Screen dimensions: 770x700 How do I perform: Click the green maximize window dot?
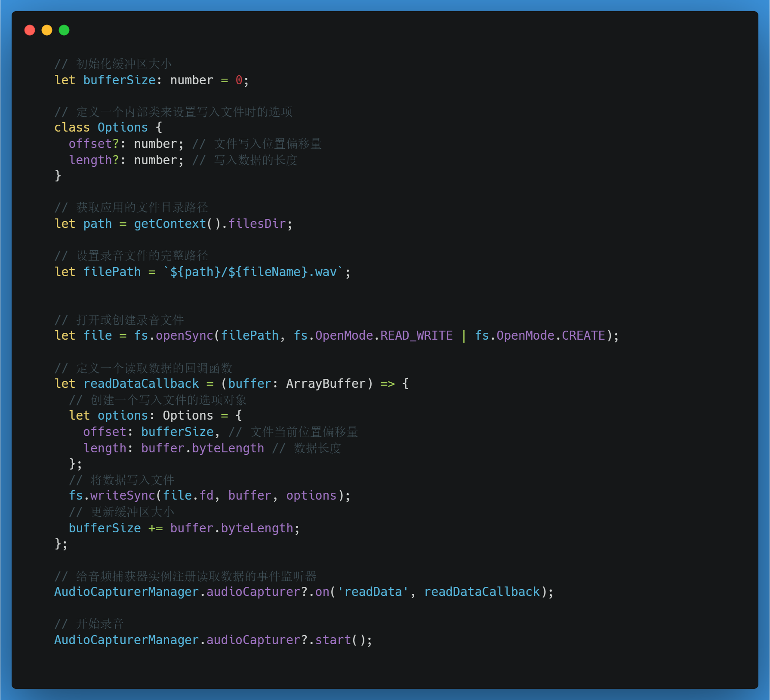[x=64, y=30]
